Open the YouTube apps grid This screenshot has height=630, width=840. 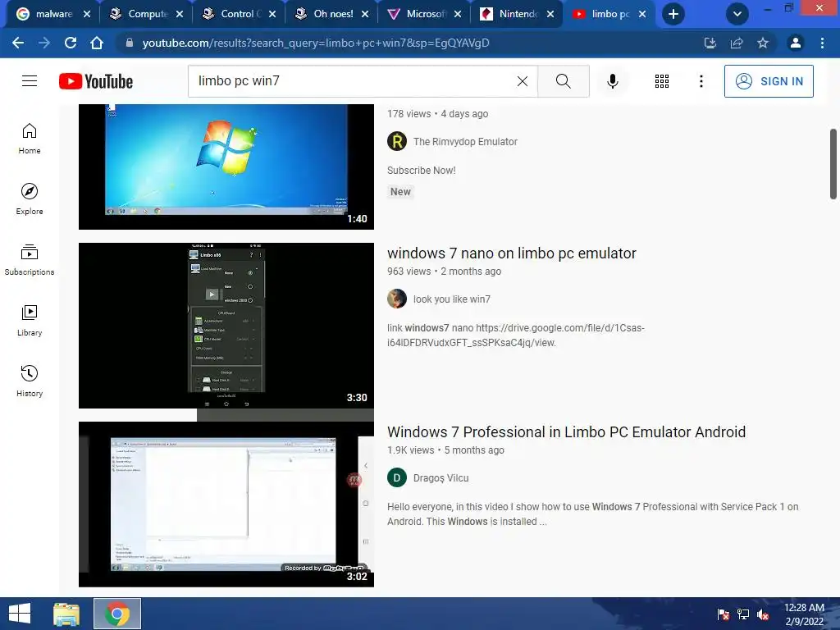[x=662, y=81]
